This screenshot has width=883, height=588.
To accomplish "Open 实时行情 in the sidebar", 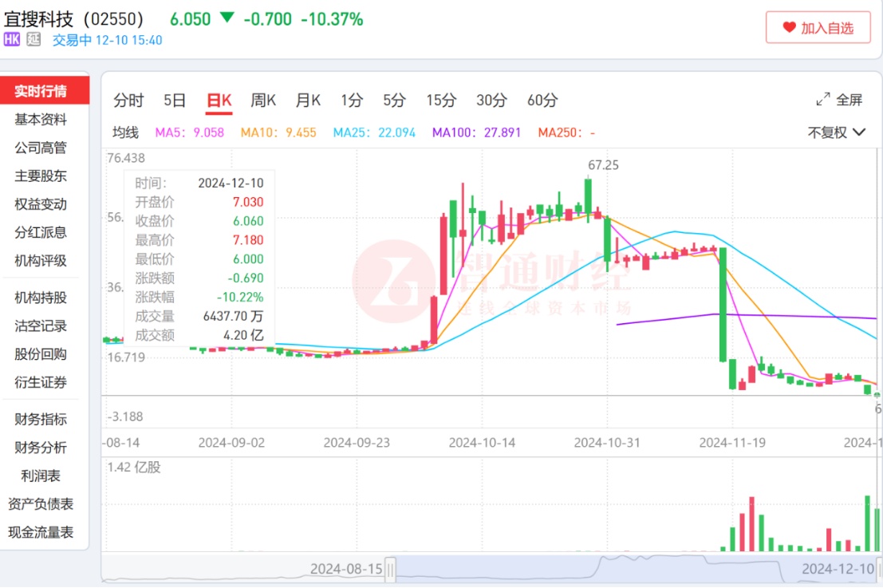I will [x=45, y=91].
